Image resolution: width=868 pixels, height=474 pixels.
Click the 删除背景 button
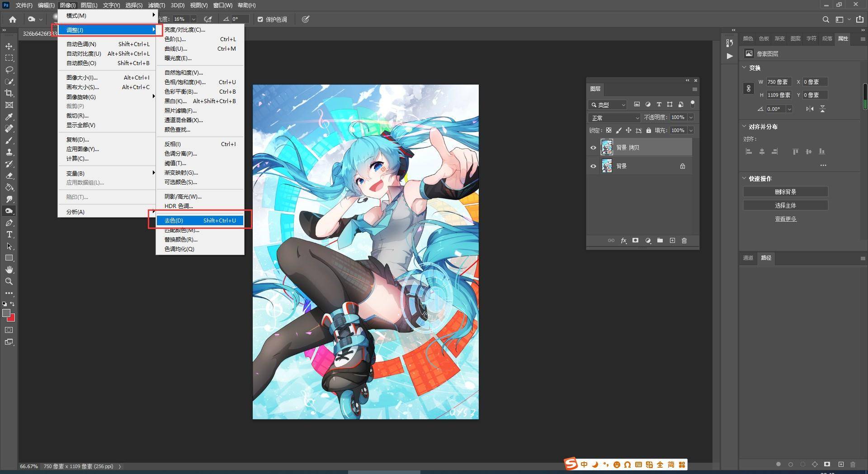click(x=786, y=192)
